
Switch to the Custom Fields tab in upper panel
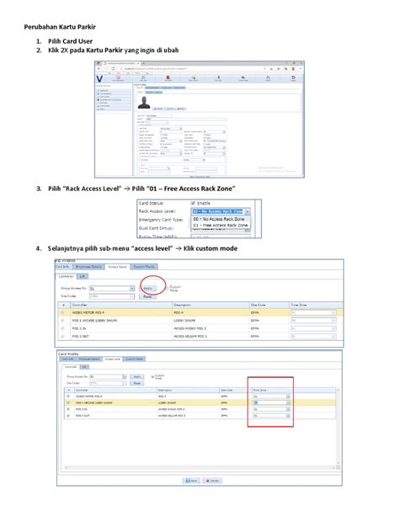point(144,267)
